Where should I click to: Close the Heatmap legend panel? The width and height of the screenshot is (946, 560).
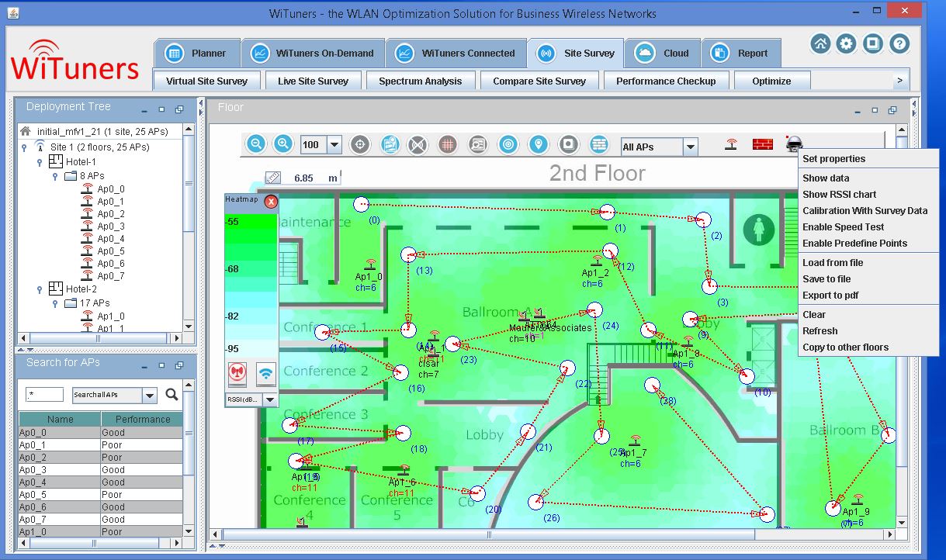(271, 202)
